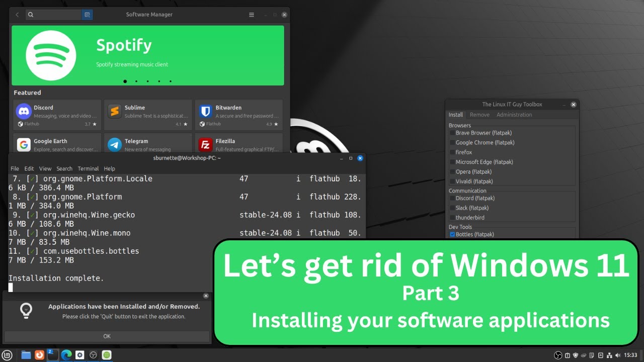This screenshot has width=644, height=362.
Task: Open the terminal File menu
Action: 15,169
